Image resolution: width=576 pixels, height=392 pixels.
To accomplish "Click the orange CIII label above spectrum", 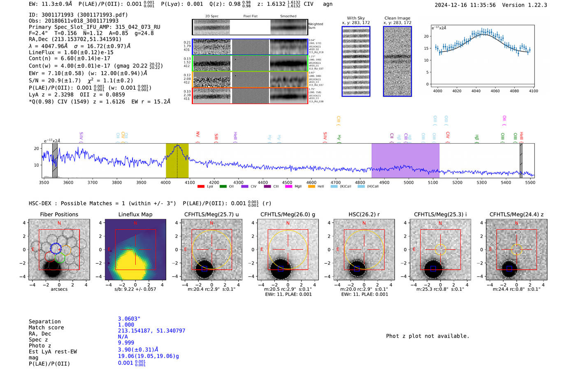I will point(339,121).
